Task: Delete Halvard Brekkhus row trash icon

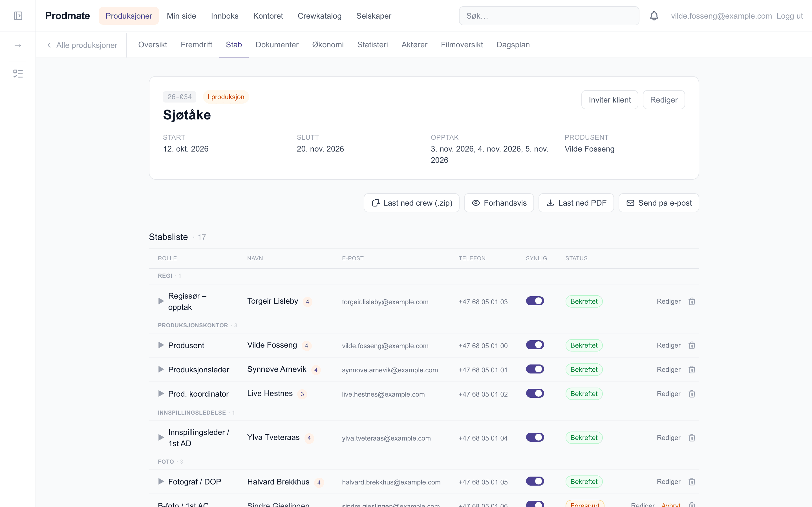Action: pyautogui.click(x=692, y=482)
